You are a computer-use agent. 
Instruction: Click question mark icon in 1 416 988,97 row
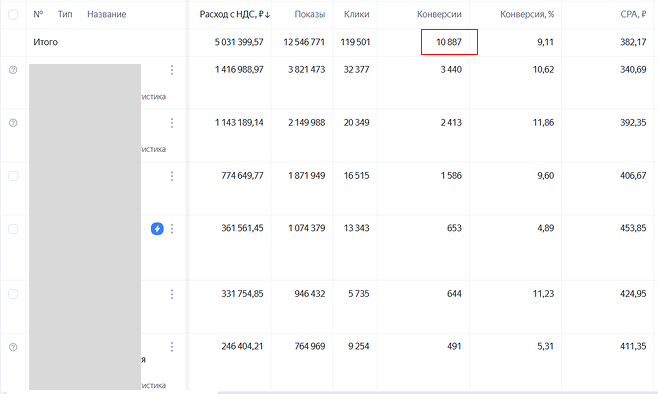(13, 70)
